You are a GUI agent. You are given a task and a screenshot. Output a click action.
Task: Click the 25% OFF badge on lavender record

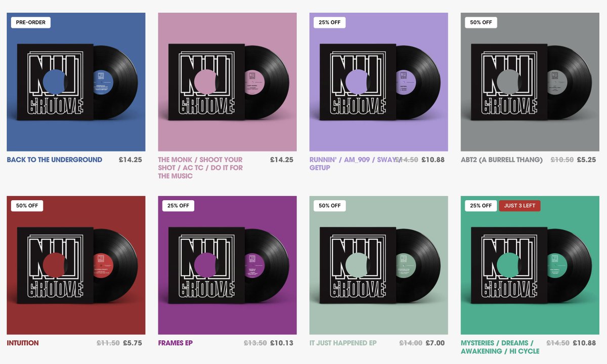coord(329,22)
